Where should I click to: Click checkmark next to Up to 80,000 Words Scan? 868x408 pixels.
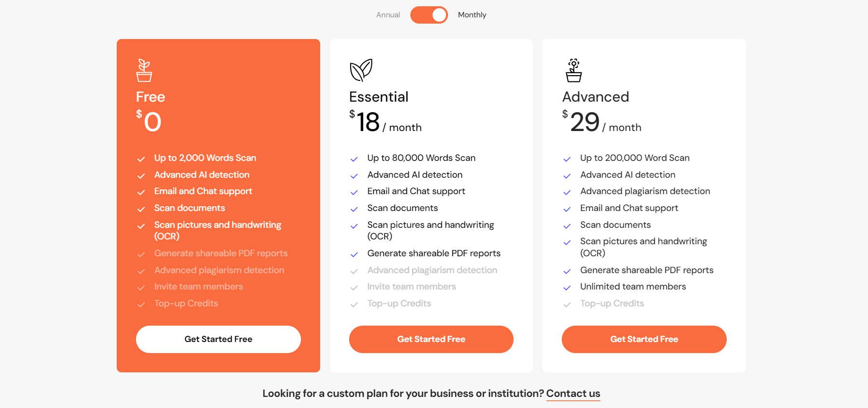[354, 159]
